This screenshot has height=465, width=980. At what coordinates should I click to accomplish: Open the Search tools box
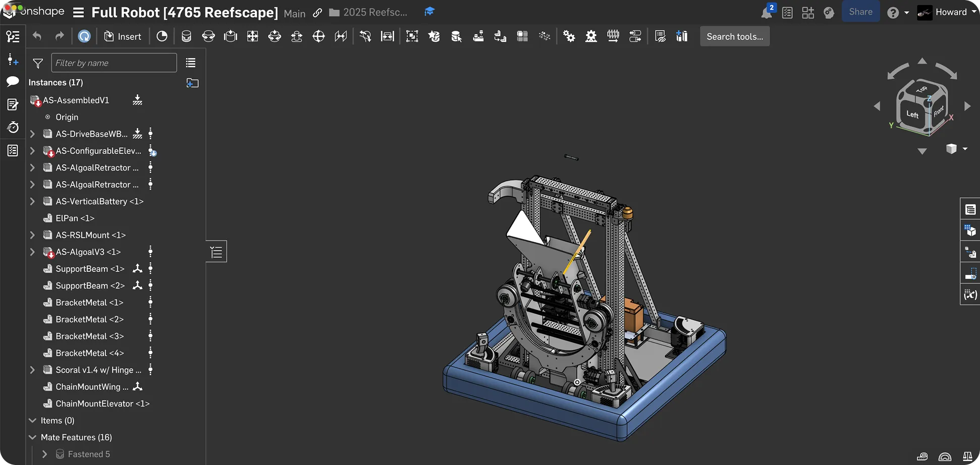pyautogui.click(x=734, y=36)
